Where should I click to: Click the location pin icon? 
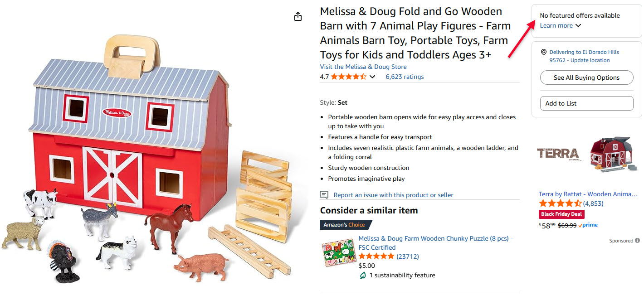click(543, 52)
